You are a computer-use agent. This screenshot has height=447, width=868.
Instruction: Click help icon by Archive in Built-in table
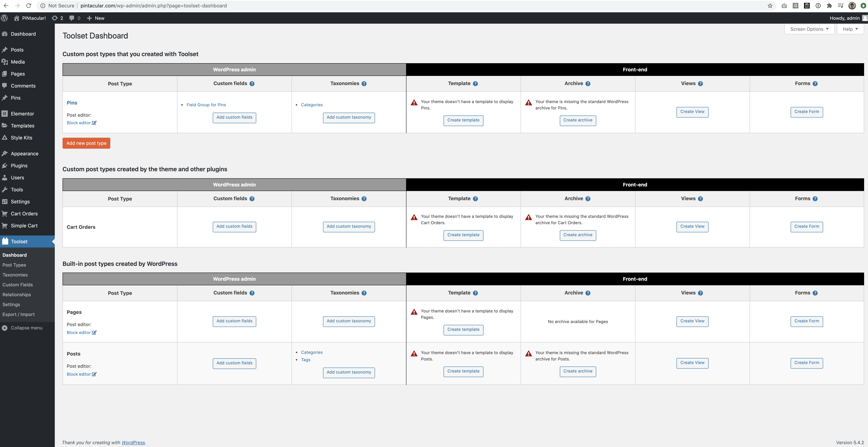588,293
